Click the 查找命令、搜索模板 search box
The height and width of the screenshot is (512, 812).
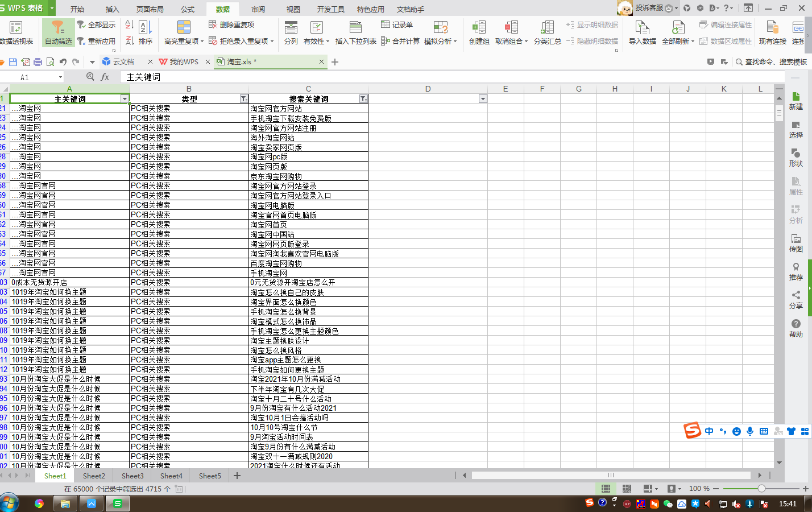pos(771,61)
